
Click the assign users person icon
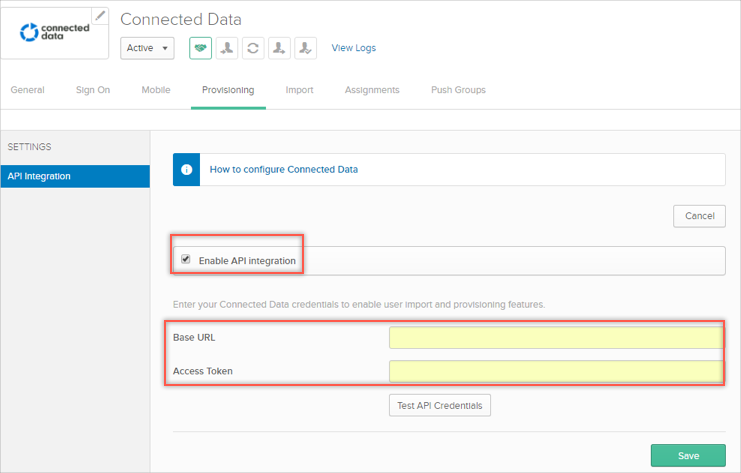227,48
